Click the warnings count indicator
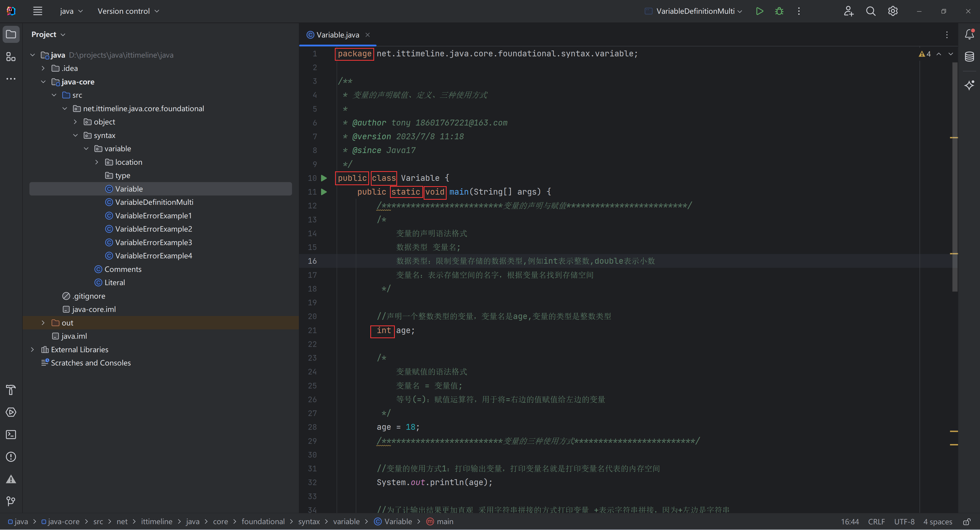980x530 pixels. pos(925,54)
